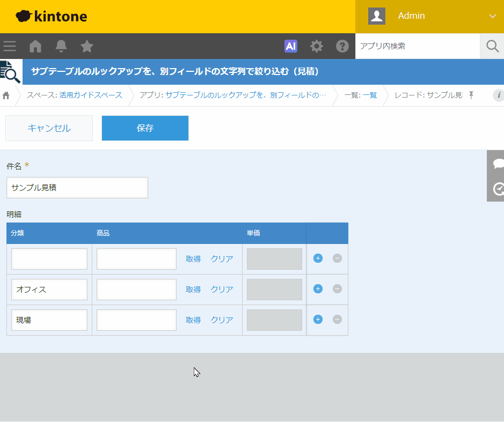Image resolution: width=504 pixels, height=422 pixels.
Task: Focus the 件名 field with サンプル見積
Action: (x=77, y=188)
